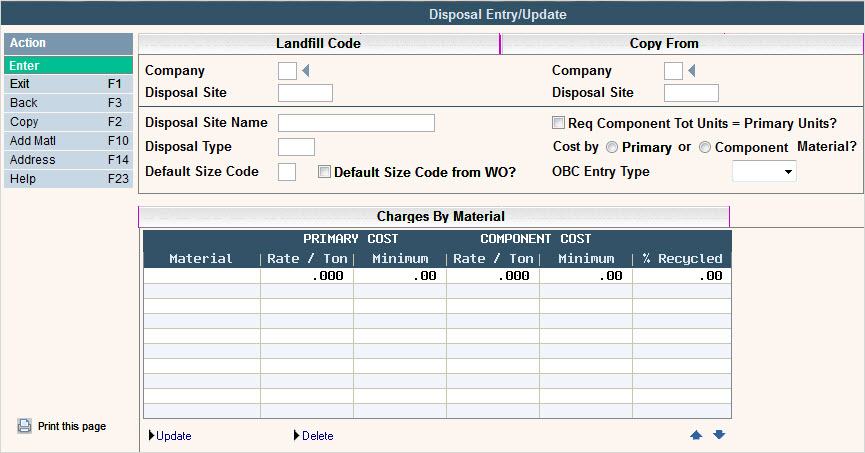Open Landfill Code Company lookup arrow

(x=306, y=71)
